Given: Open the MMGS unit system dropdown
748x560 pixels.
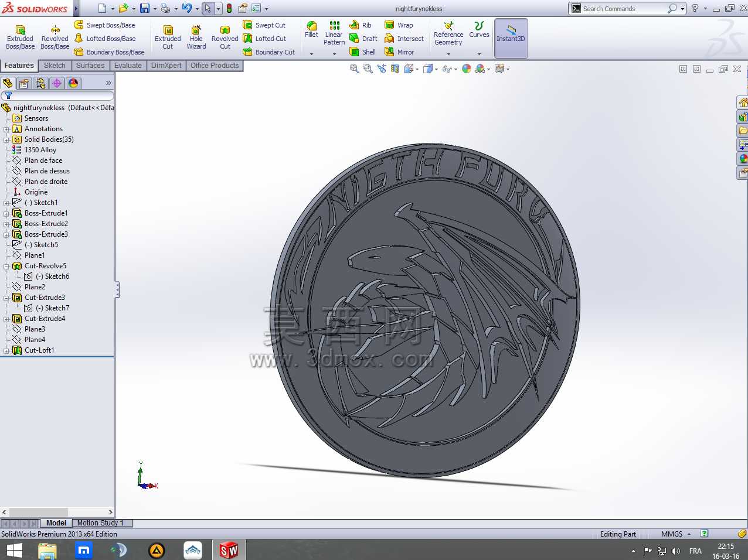Looking at the screenshot, I should click(689, 534).
